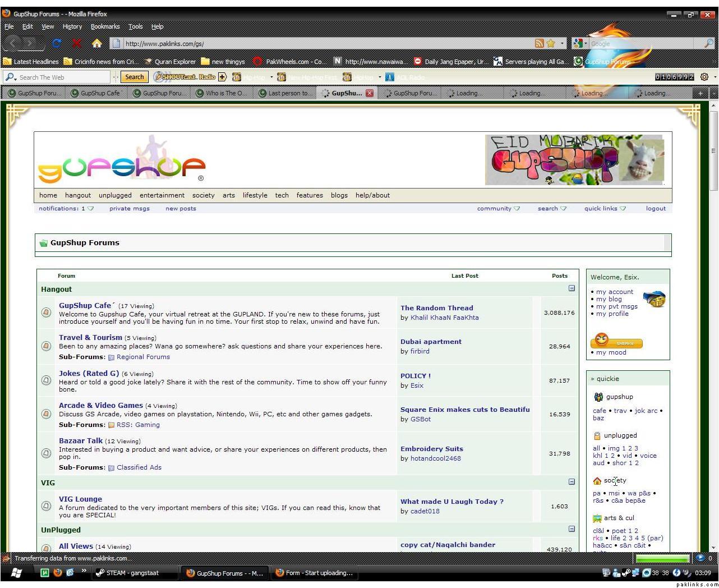Click the Firefox reload button

56,43
